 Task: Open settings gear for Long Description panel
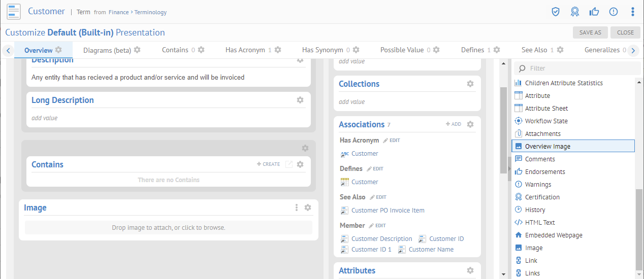300,100
